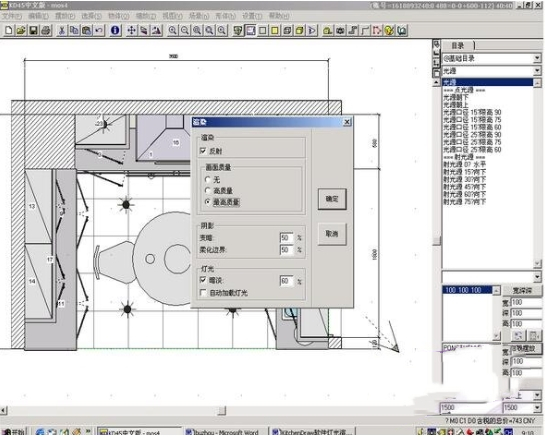Open the 光源 category dropdown arrow
The width and height of the screenshot is (545, 437).
pyautogui.click(x=537, y=71)
